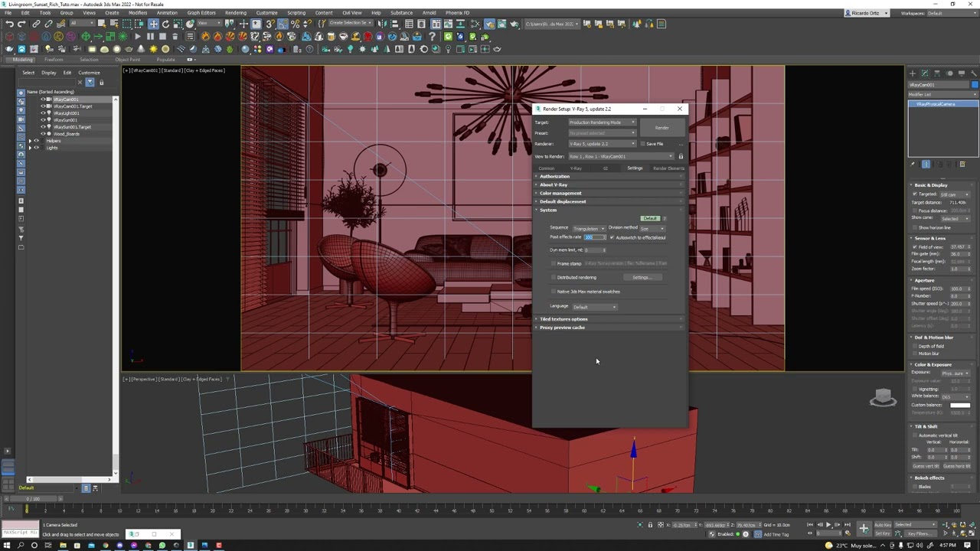The height and width of the screenshot is (551, 980).
Task: Open the Modifiers menu
Action: click(x=138, y=12)
